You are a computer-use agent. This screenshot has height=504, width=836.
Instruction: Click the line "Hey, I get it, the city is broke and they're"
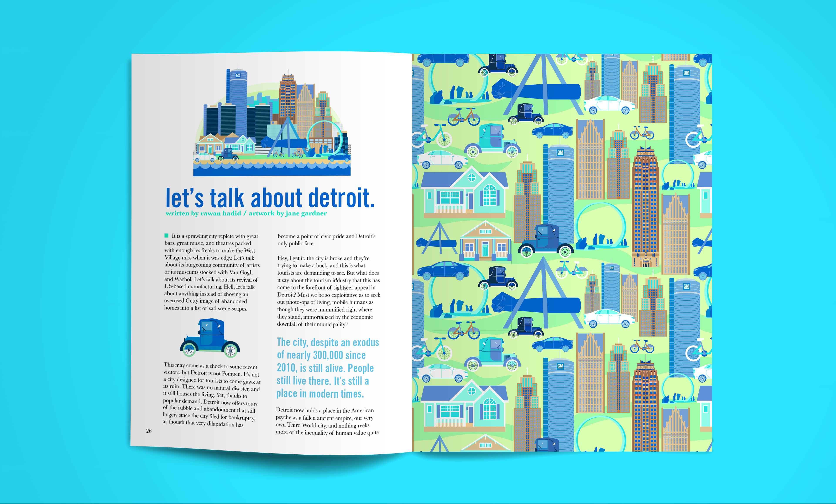tap(323, 258)
